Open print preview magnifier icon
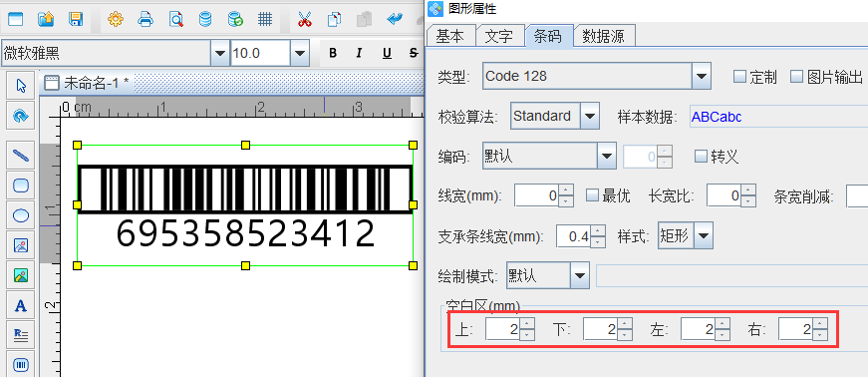 point(176,20)
